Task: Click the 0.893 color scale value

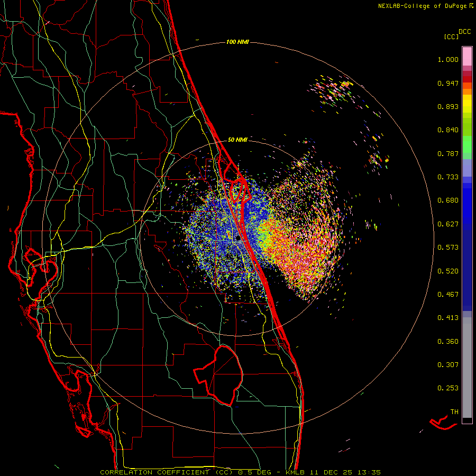Action: coord(448,106)
